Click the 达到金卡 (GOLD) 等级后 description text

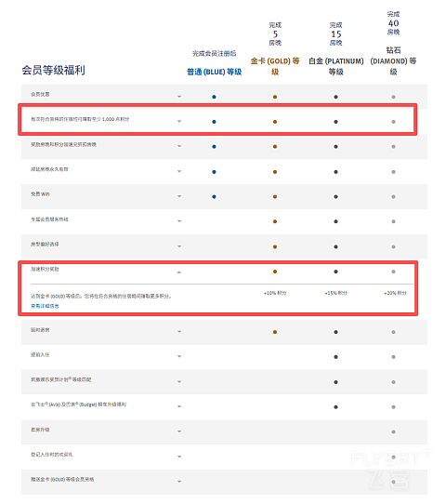click(101, 296)
